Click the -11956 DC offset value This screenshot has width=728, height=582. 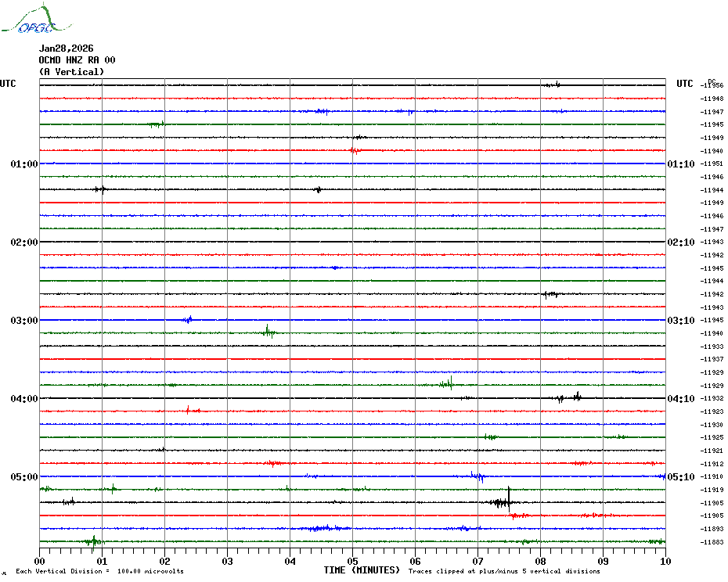click(x=712, y=85)
